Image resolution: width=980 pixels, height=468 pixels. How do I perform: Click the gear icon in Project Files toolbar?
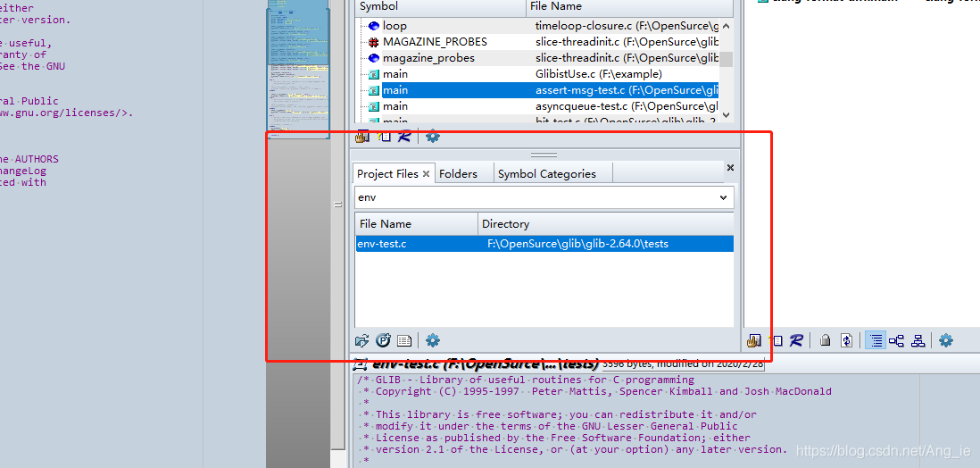click(x=433, y=340)
